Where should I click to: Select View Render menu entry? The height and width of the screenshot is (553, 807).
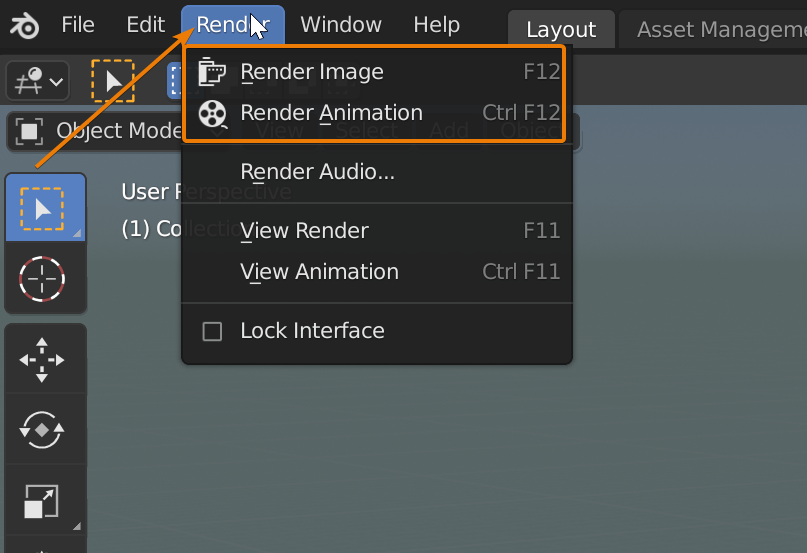coord(304,231)
